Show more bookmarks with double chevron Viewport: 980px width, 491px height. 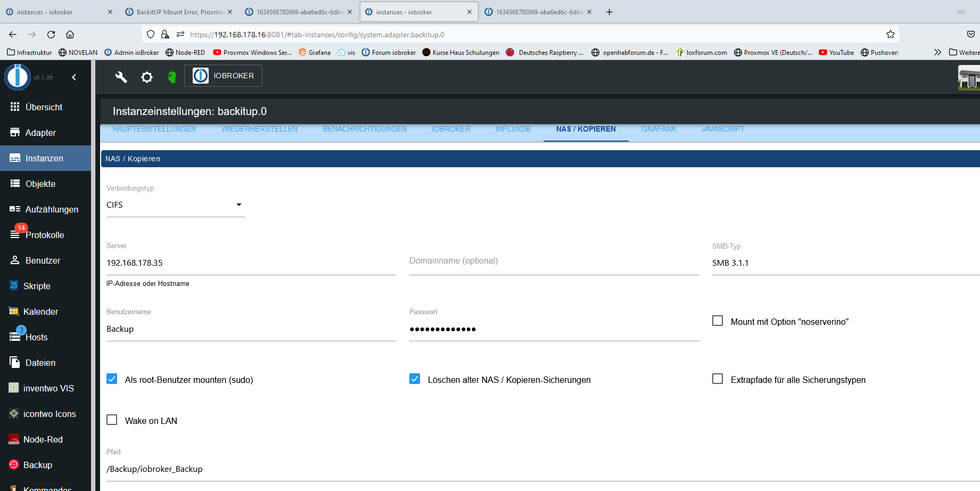(937, 52)
